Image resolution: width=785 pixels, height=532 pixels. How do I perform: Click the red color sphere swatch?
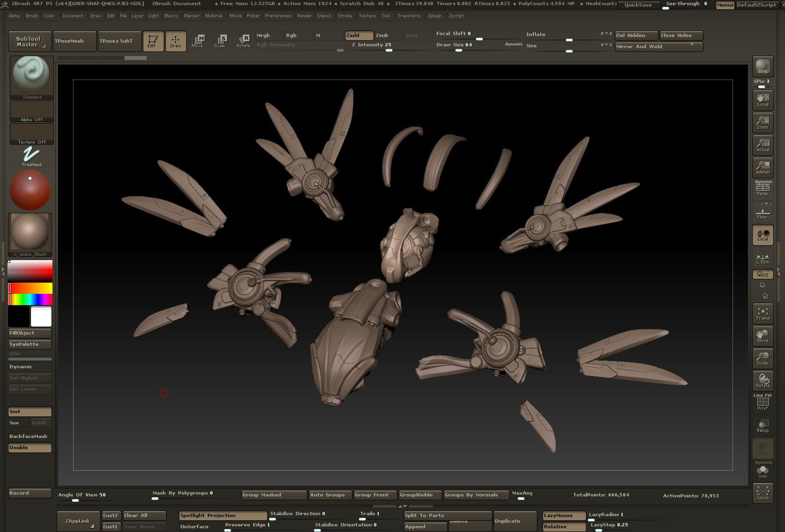click(x=30, y=190)
